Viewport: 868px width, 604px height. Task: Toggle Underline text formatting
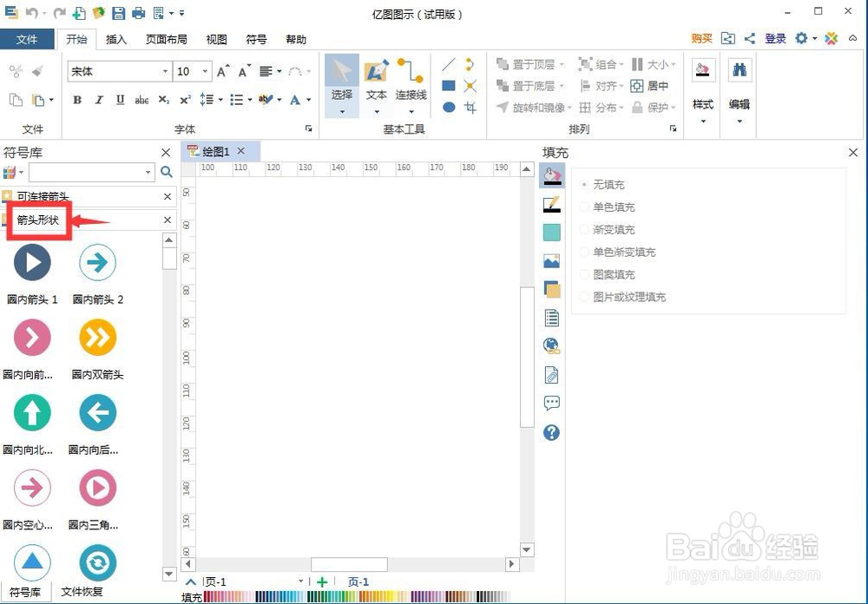tap(120, 100)
